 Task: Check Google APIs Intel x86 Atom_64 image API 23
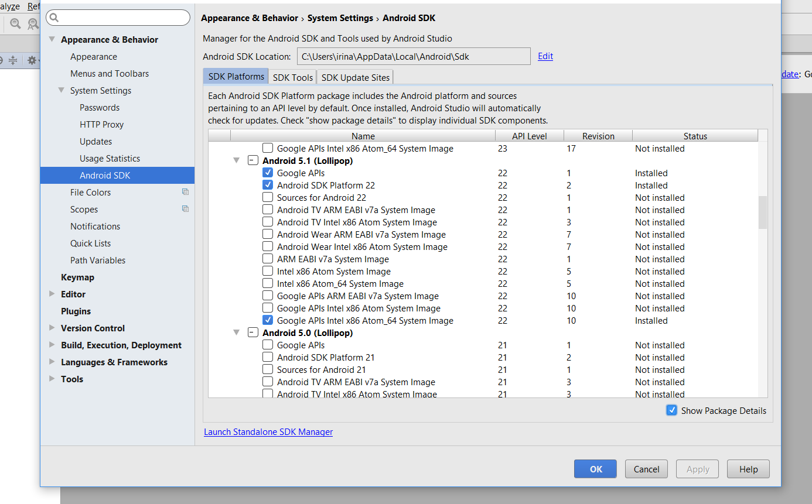(268, 148)
